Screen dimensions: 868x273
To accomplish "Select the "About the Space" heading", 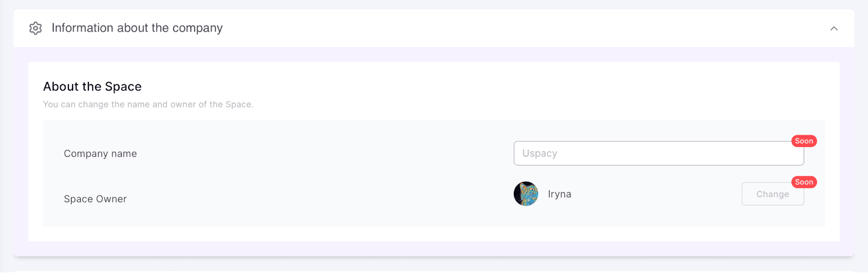I will coord(92,87).
